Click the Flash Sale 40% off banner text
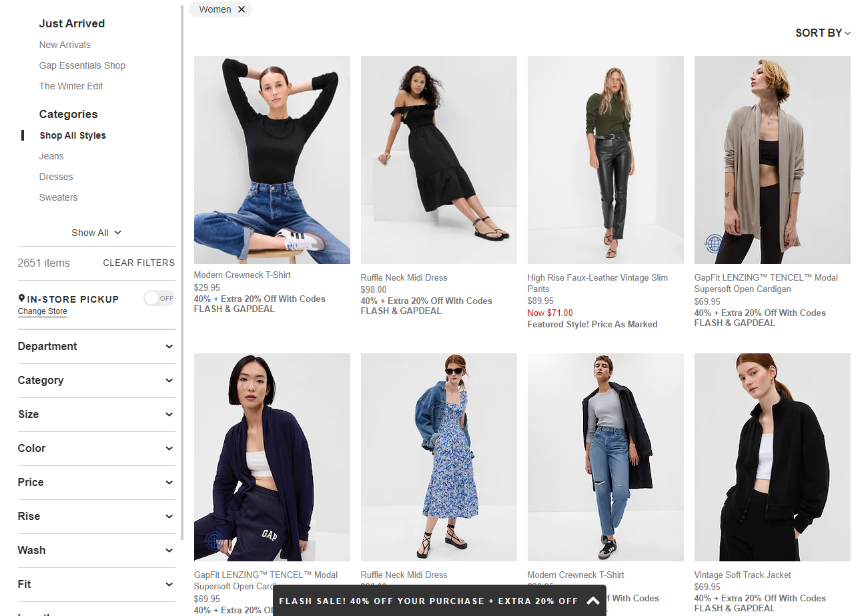Image resolution: width=858 pixels, height=616 pixels. click(428, 601)
